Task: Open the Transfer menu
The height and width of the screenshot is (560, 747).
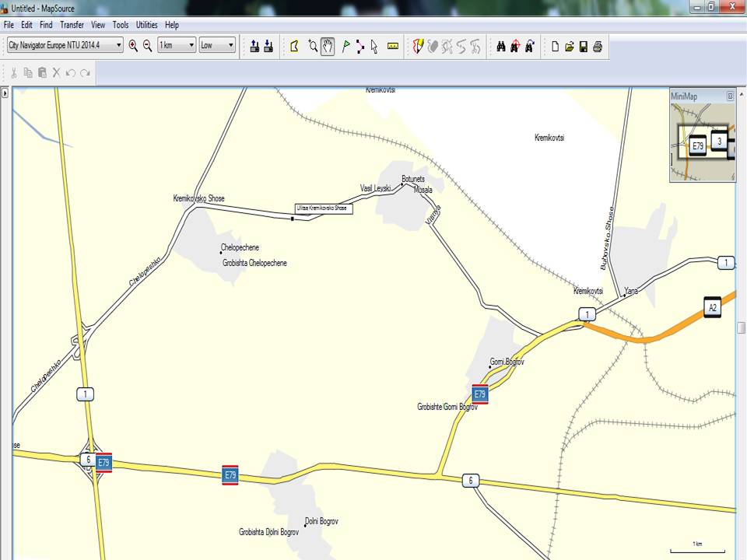Action: 72,25
